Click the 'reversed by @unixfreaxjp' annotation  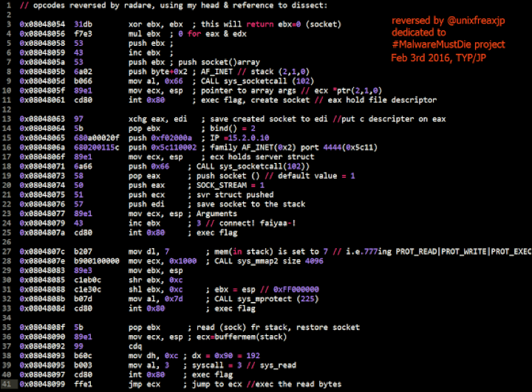pos(449,21)
